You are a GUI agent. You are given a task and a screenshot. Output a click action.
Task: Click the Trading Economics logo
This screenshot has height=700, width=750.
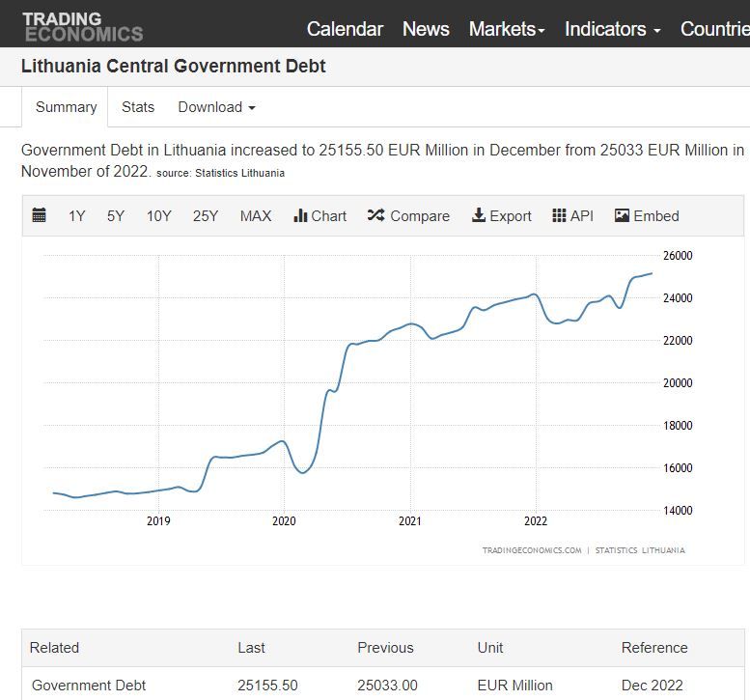coord(82,26)
